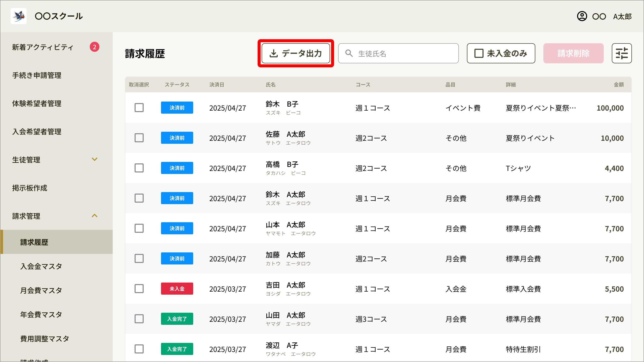Click the search magnifier icon
The height and width of the screenshot is (362, 644).
(349, 53)
